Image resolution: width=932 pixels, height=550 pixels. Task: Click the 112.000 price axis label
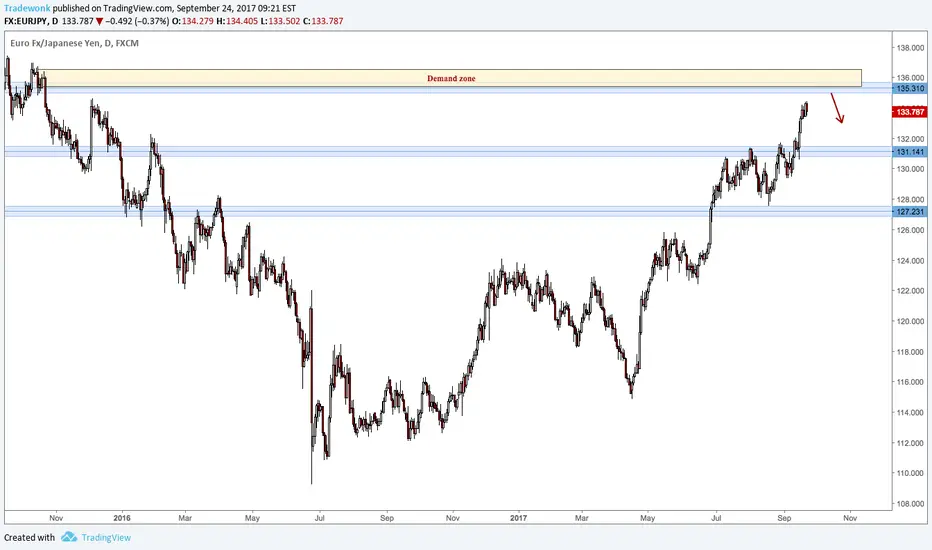coord(910,443)
